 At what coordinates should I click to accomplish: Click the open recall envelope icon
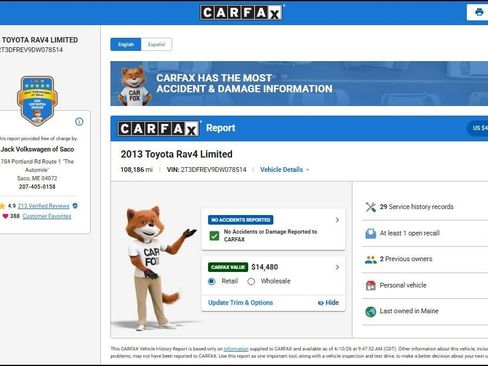pyautogui.click(x=371, y=233)
